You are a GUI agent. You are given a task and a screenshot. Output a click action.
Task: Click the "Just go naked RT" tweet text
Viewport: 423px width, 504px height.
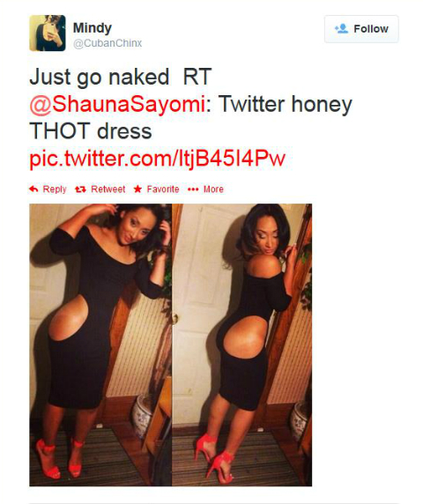click(121, 78)
